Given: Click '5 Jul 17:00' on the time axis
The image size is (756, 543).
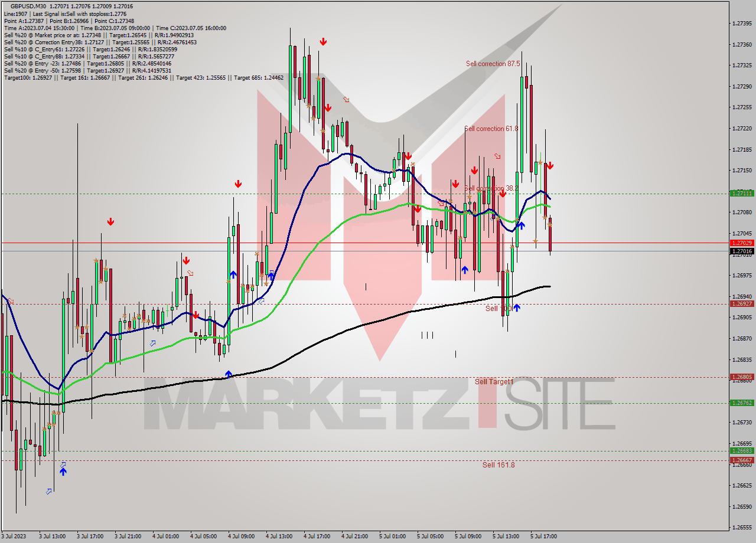Looking at the screenshot, I should click(x=543, y=537).
